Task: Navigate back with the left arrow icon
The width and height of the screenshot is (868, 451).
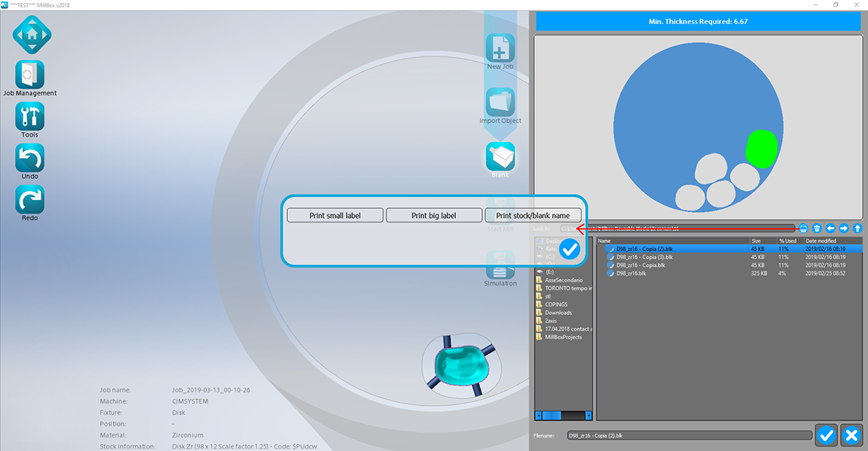Action: click(830, 229)
